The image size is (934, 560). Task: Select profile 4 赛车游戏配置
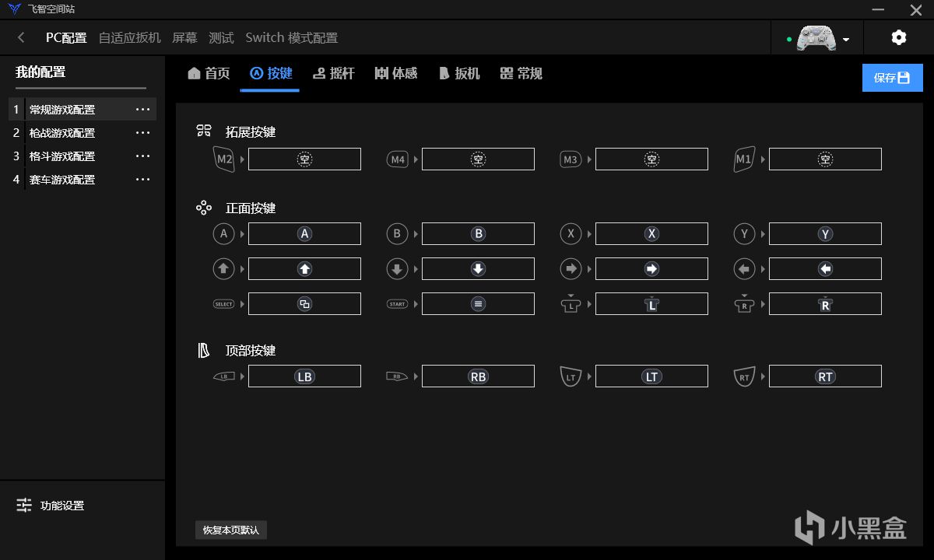pos(82,180)
